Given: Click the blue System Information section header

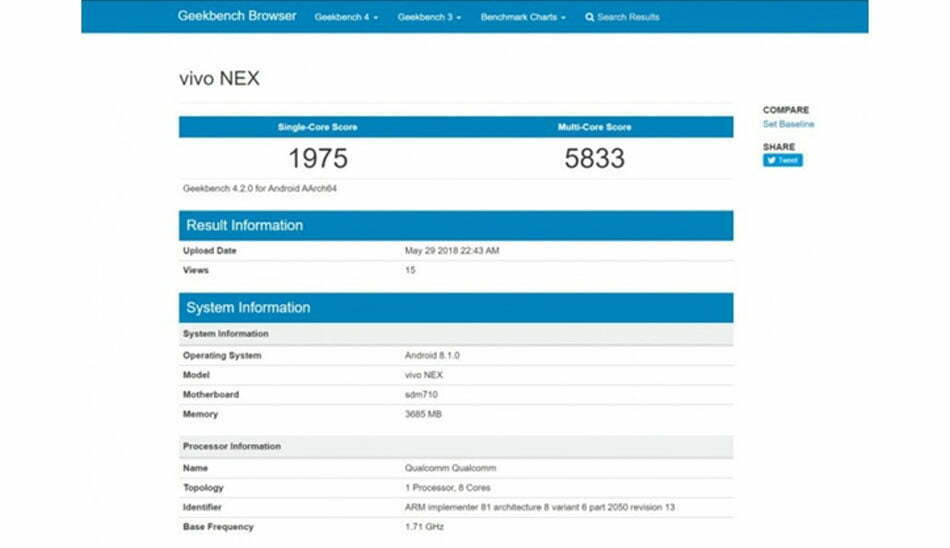Looking at the screenshot, I should (x=456, y=308).
